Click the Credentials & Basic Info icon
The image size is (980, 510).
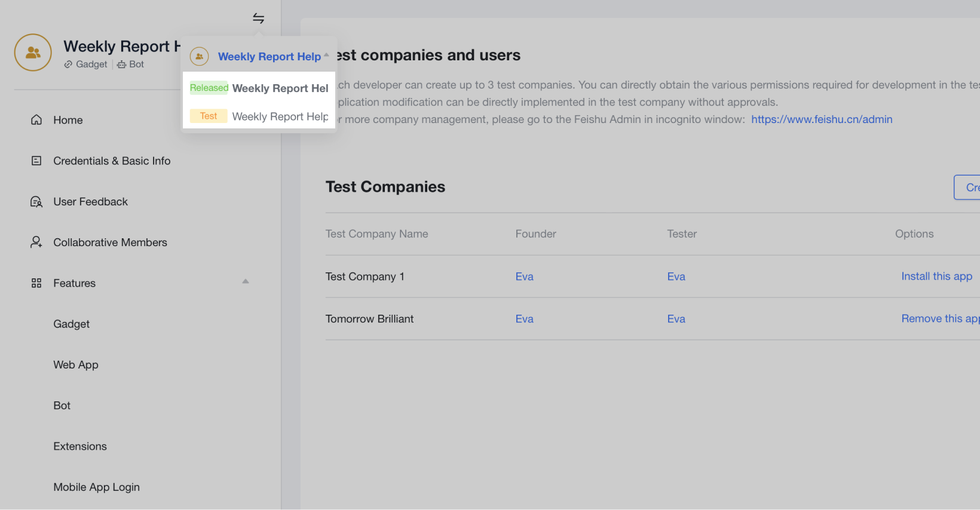coord(36,161)
